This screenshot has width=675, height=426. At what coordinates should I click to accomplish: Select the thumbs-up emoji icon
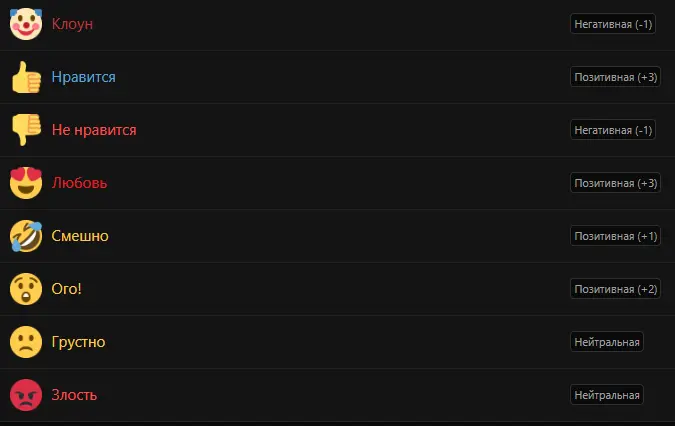pos(25,77)
